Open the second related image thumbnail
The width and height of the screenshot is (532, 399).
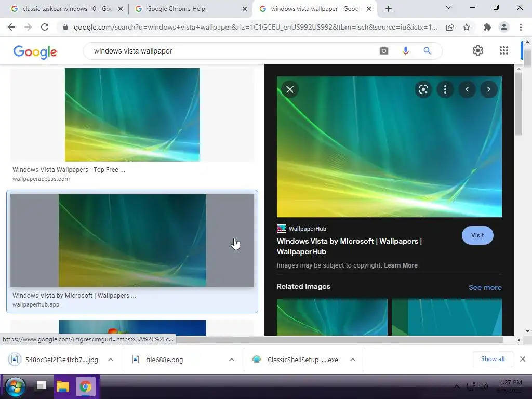(x=446, y=317)
